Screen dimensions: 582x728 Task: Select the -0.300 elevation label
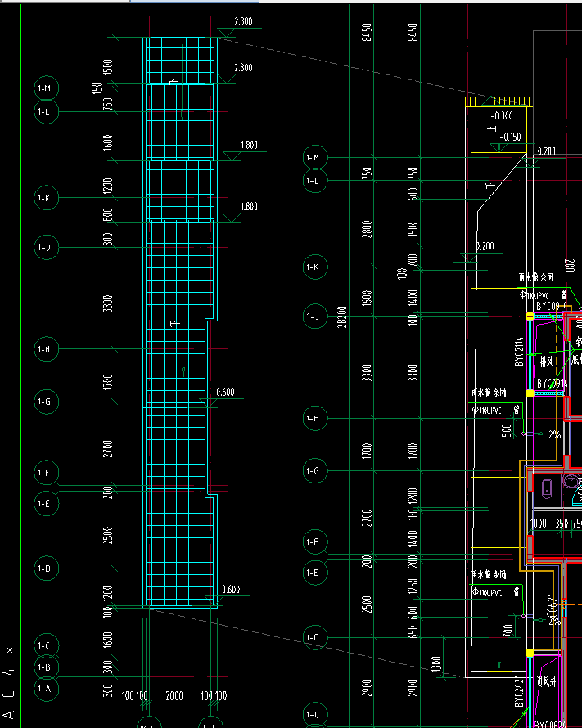click(x=502, y=115)
